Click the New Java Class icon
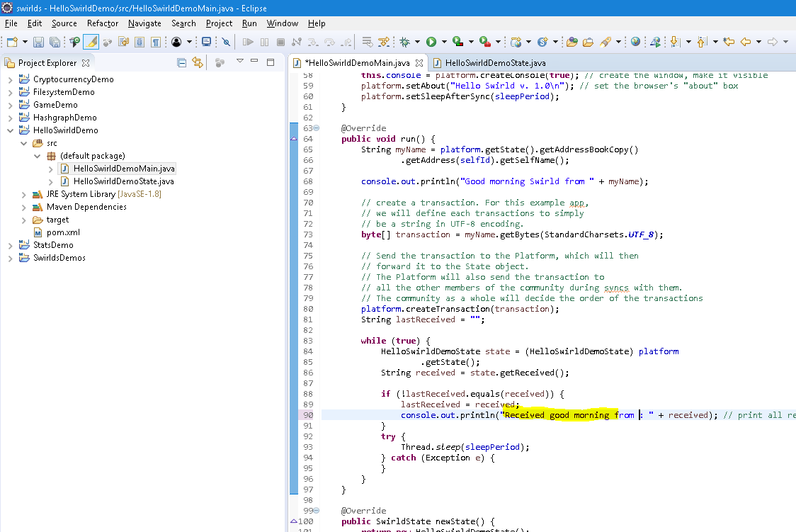The height and width of the screenshot is (532, 796). point(542,42)
